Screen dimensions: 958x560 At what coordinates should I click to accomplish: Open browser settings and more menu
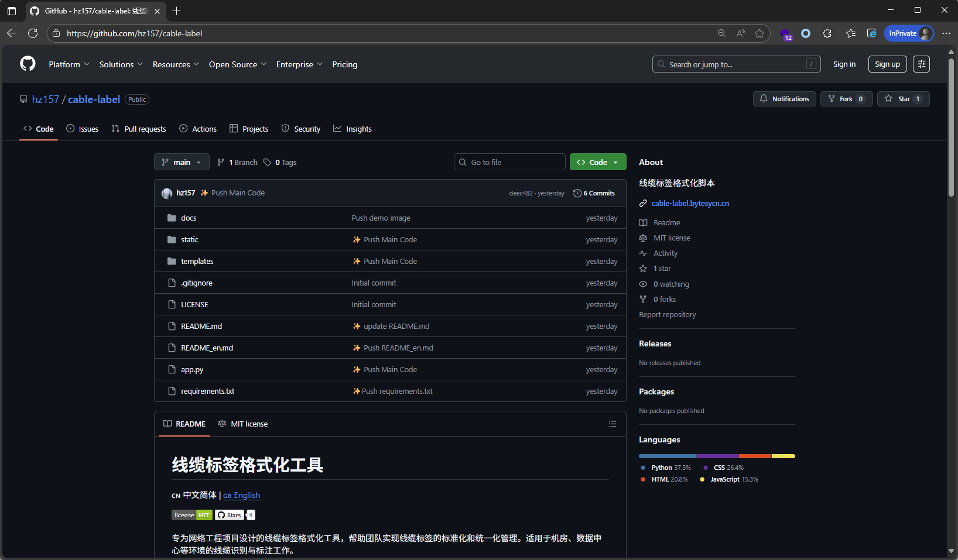point(946,33)
